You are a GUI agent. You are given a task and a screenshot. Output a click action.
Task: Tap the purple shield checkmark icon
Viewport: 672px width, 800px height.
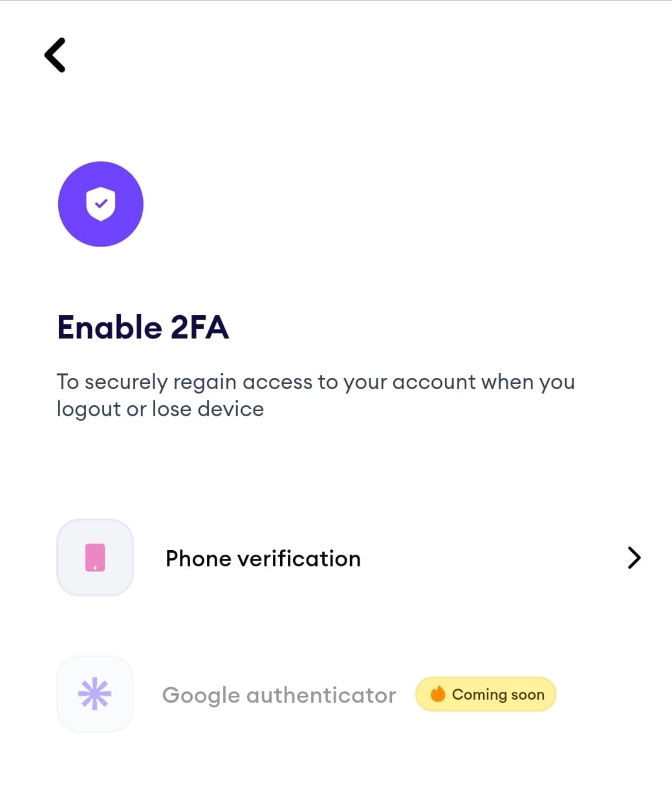pyautogui.click(x=101, y=204)
